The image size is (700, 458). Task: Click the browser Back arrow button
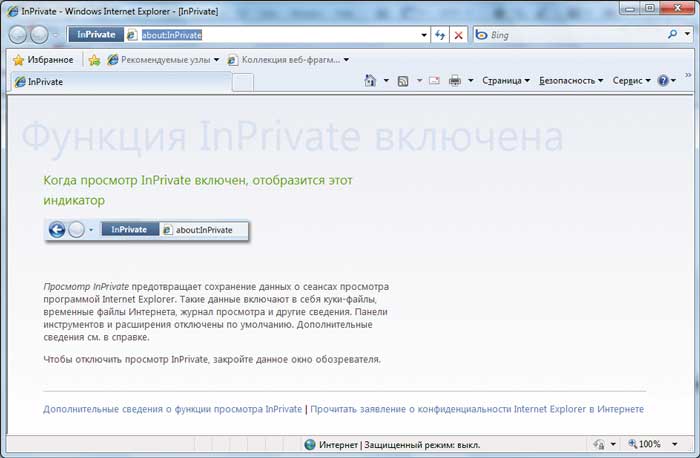tap(18, 35)
